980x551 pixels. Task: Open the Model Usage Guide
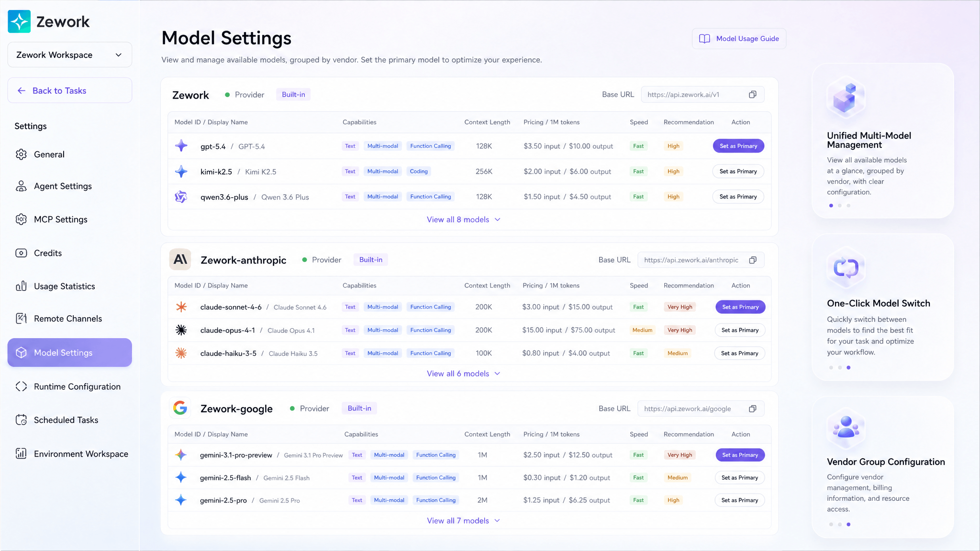pos(739,39)
